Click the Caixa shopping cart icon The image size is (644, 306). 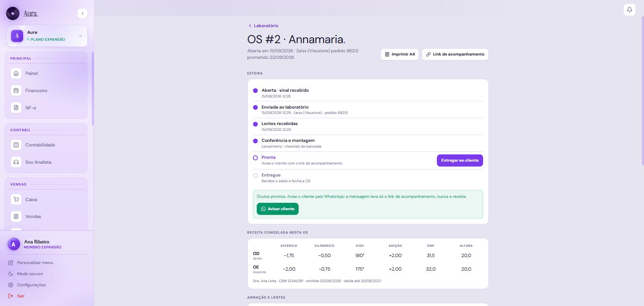click(x=16, y=199)
